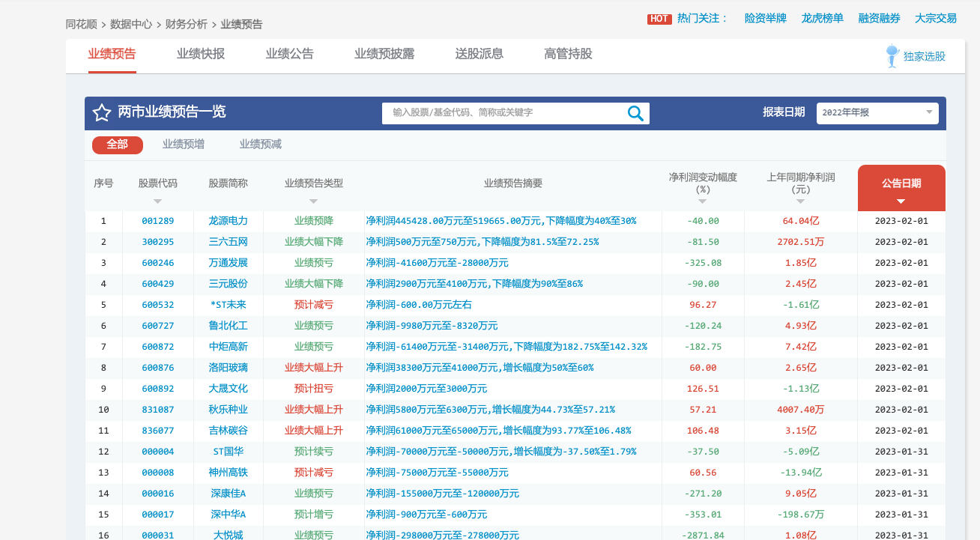Sort by 业绩预告类型 arrow
Viewport: 980px width, 540px height.
pos(313,201)
